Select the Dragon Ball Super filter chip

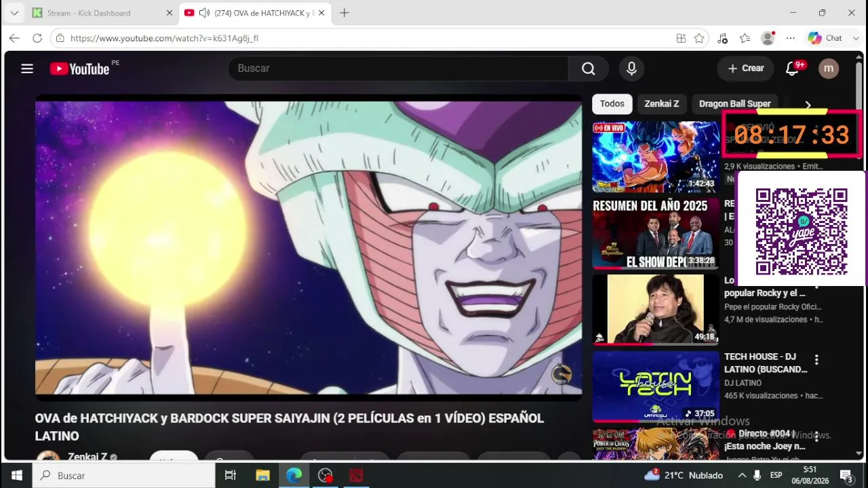pos(734,104)
